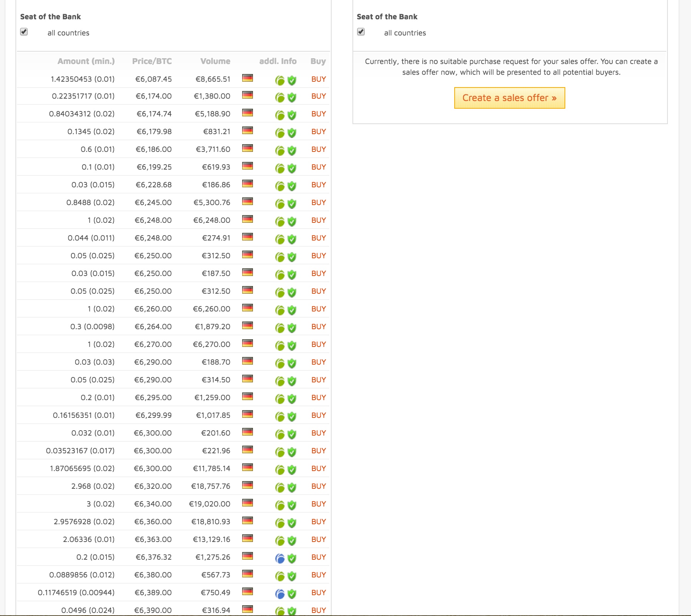
Task: Click BUY for the €19,020.00 volume offer
Action: pos(319,504)
